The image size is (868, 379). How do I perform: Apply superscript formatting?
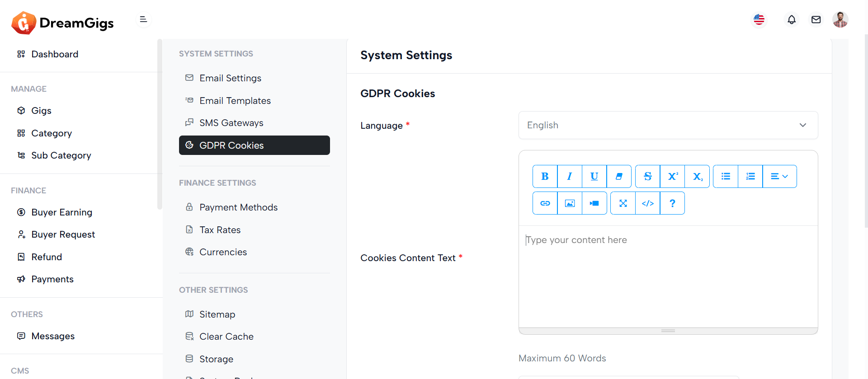(x=672, y=177)
